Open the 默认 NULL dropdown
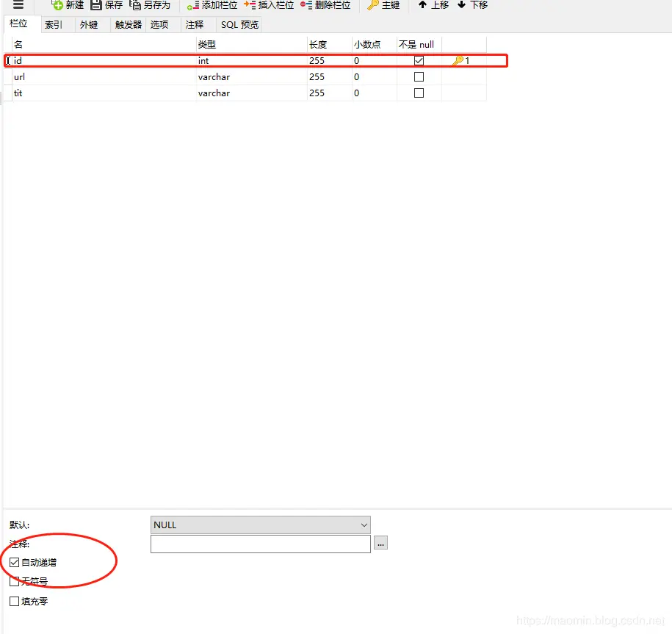 [x=261, y=525]
